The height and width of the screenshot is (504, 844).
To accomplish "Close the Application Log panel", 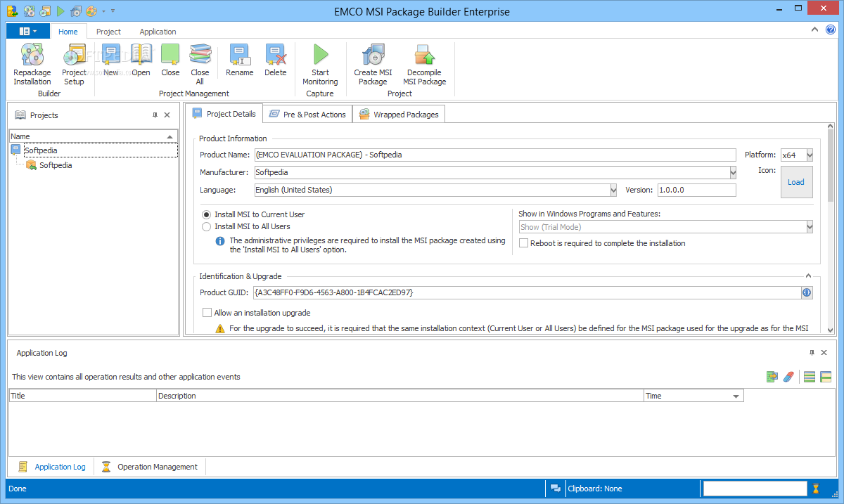I will [x=824, y=353].
